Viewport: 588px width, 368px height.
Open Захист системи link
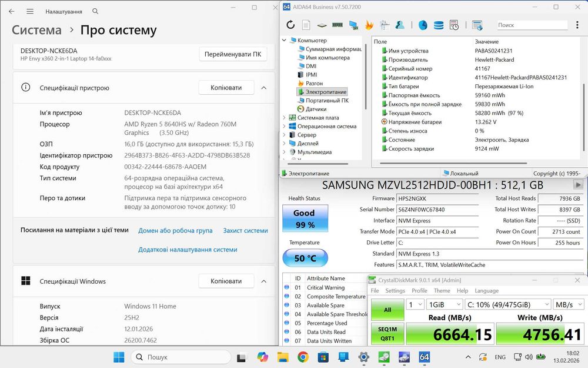coord(245,231)
